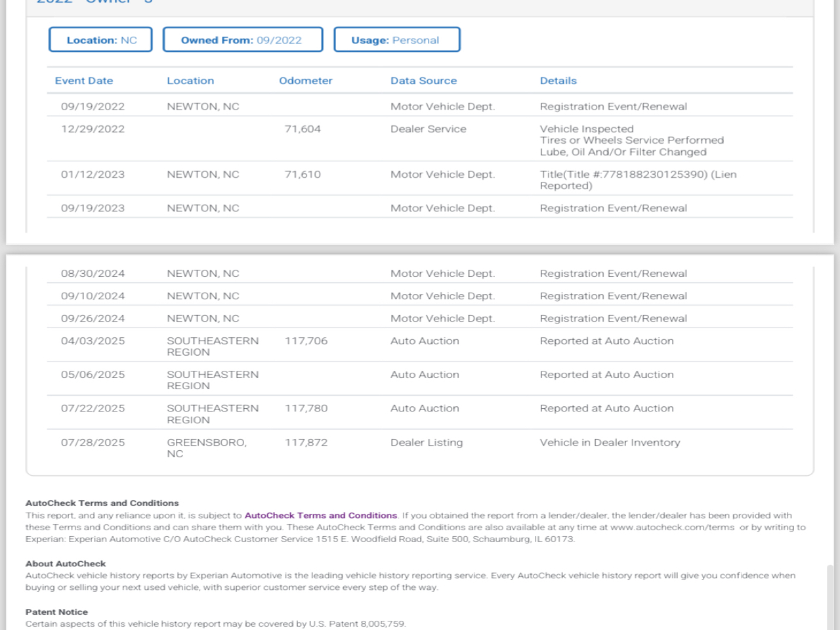Screen dimensions: 840x630
Task: Select the 117,872 odometer value
Action: click(x=306, y=443)
